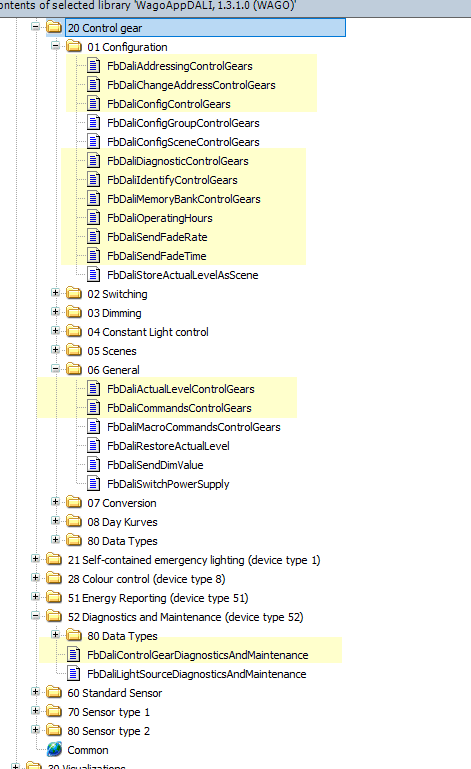Select the '20 Control gear' highlighted label
This screenshot has height=769, width=471.
[x=206, y=27]
